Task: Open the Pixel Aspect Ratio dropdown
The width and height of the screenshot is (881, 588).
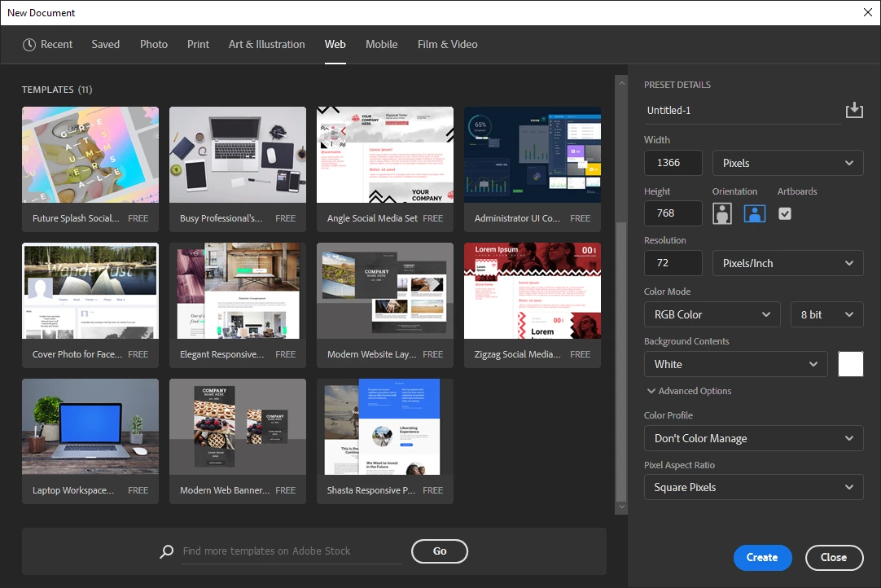Action: 754,487
